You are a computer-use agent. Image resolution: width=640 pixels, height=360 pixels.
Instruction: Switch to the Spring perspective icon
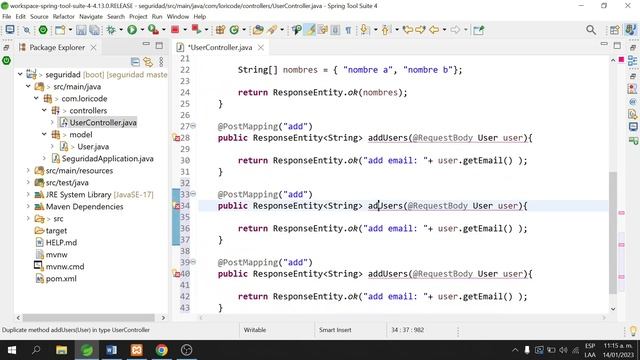tap(631, 30)
